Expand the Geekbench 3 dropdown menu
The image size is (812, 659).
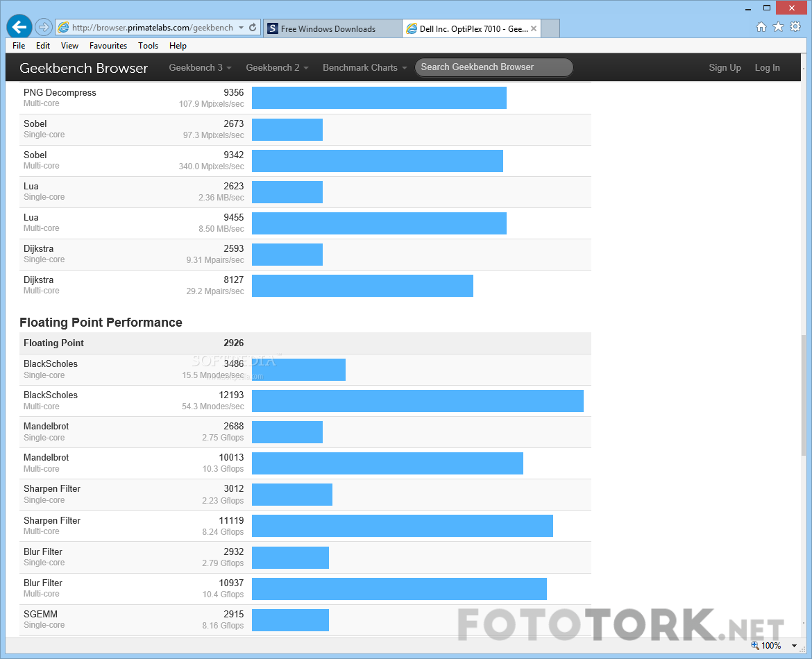200,67
